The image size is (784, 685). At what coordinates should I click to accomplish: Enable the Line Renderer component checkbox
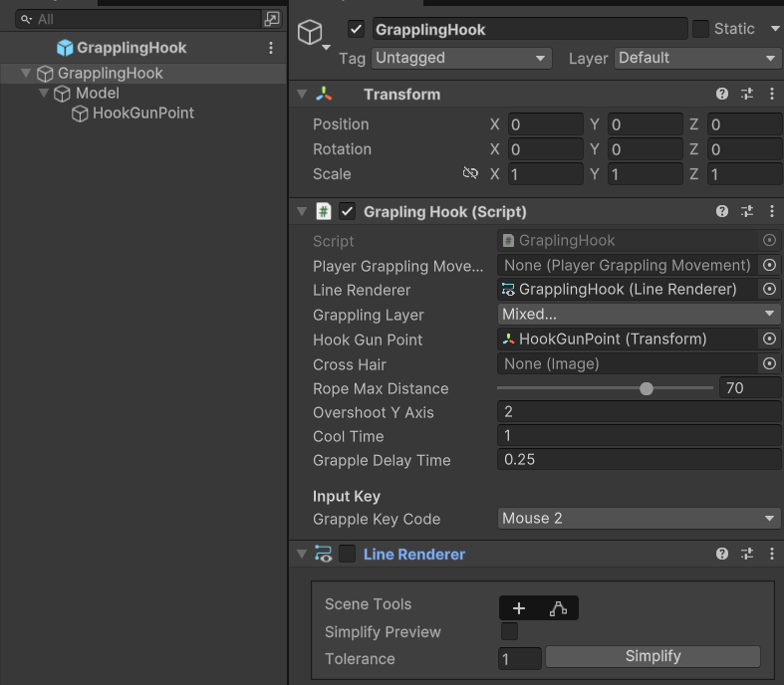347,554
